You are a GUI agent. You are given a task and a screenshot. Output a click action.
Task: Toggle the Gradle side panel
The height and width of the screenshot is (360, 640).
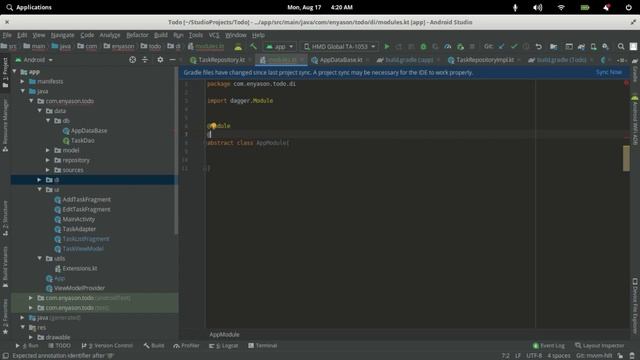[635, 71]
